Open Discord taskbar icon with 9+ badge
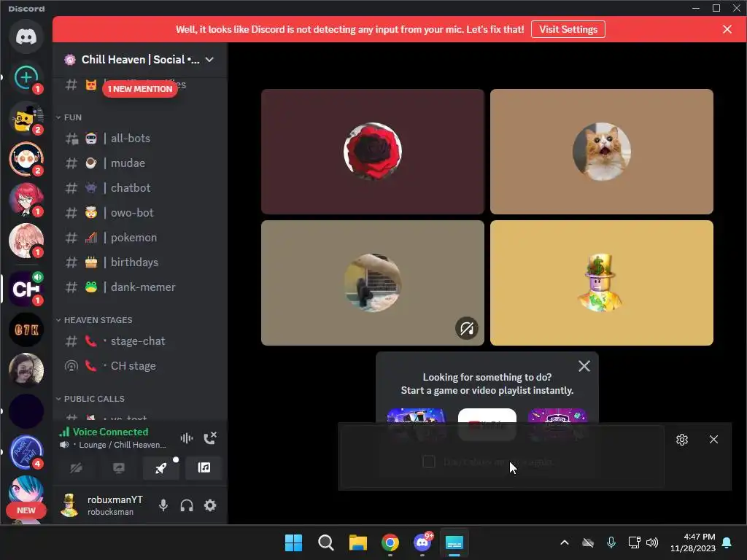 [422, 542]
